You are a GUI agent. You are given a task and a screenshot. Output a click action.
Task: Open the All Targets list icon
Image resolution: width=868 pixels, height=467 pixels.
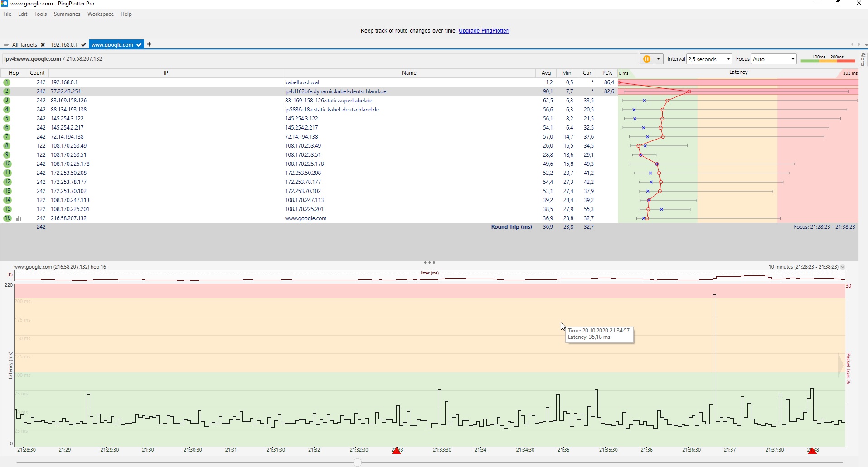[6, 45]
